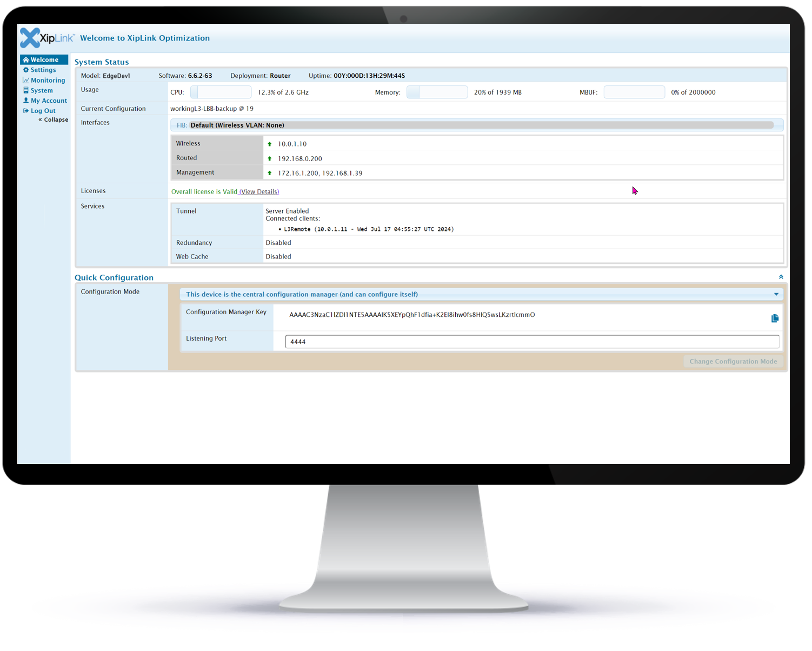Image resolution: width=812 pixels, height=651 pixels.
Task: Collapse the Quick Configuration section
Action: 781,277
